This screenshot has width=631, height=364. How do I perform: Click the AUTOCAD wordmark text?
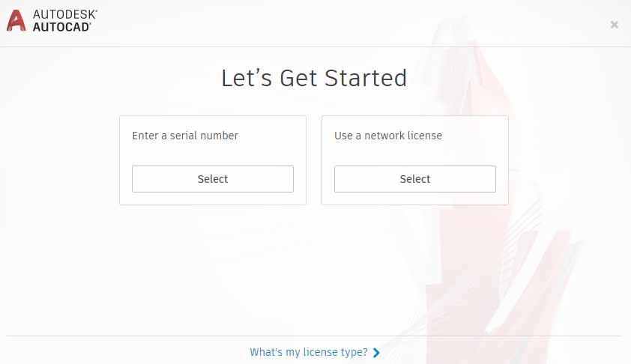pos(61,27)
